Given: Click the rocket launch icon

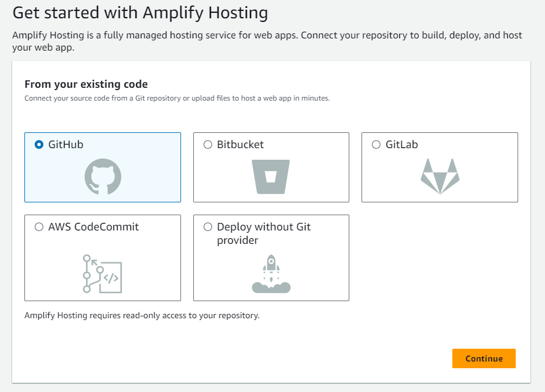Looking at the screenshot, I should click(x=271, y=274).
